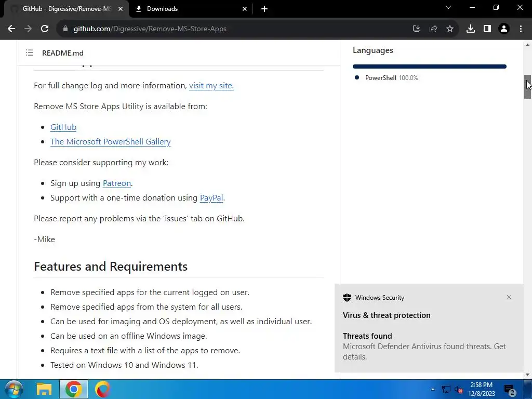Dismiss the Windows Security notification
Screen dimensions: 532x399
pyautogui.click(x=509, y=297)
